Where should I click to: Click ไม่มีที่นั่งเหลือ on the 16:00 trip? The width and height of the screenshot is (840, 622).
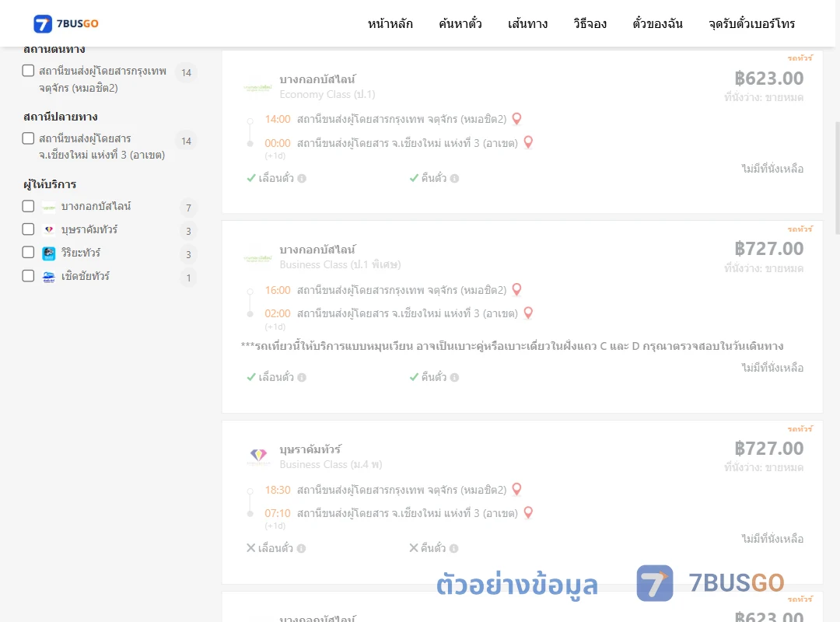[772, 368]
